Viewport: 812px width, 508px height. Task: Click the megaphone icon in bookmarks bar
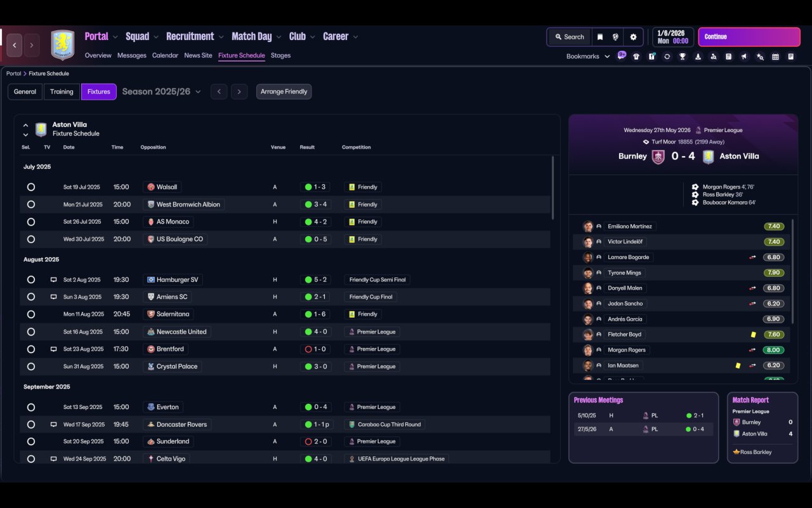click(744, 57)
